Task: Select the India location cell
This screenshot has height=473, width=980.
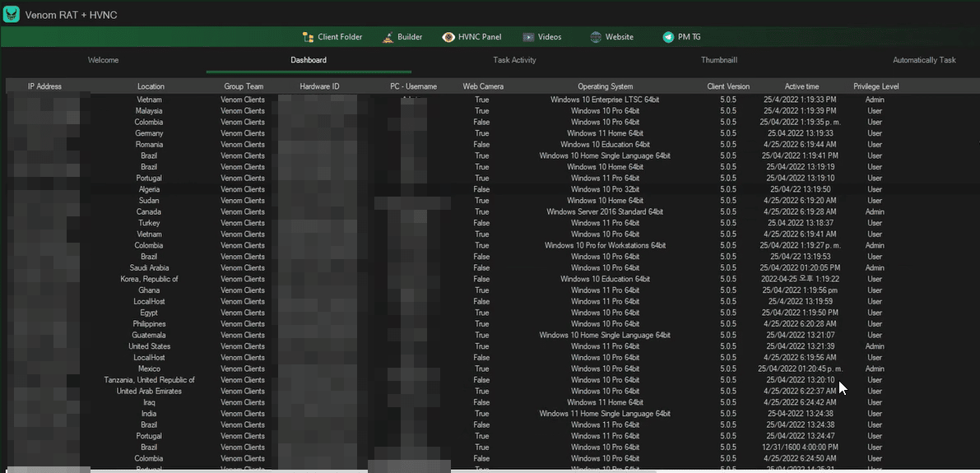Action: (x=150, y=414)
